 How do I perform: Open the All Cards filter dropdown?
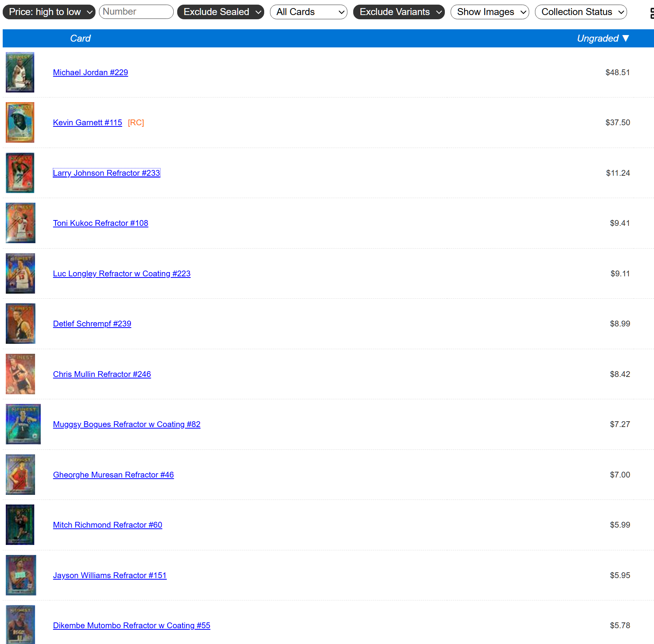pos(309,12)
